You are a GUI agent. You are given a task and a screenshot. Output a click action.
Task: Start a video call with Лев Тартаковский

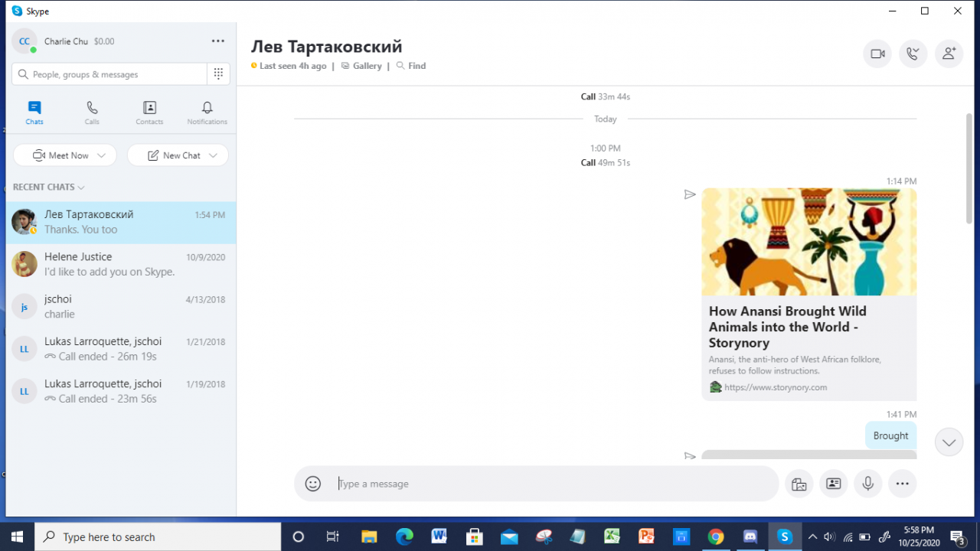pyautogui.click(x=877, y=54)
